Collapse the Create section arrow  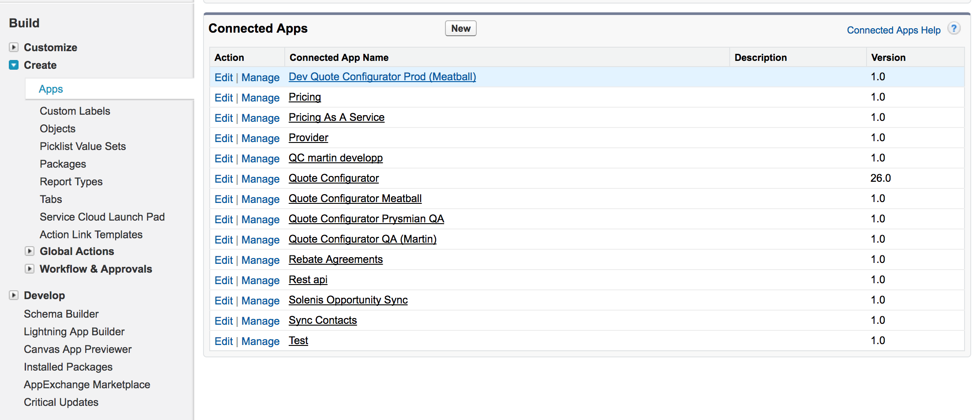pos(14,65)
